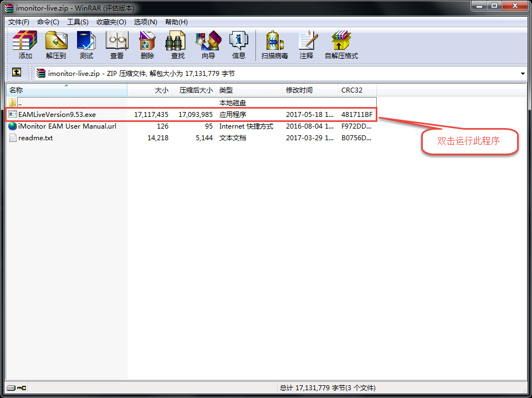
Task: Open the 文件(F) menu
Action: pos(19,22)
